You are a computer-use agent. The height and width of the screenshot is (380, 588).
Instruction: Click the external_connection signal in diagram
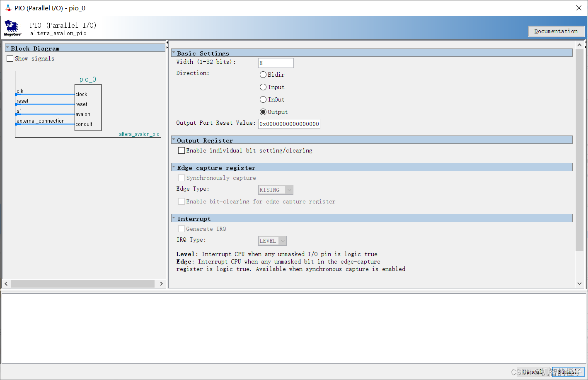[41, 121]
